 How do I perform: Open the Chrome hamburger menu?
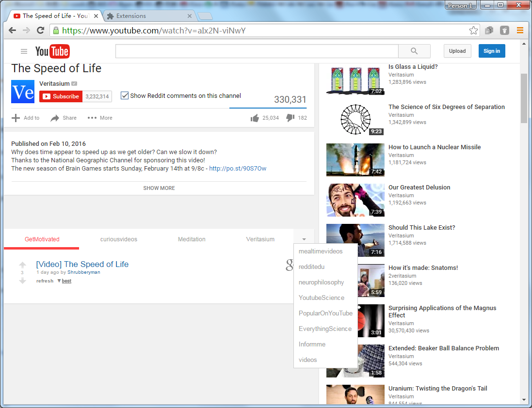pyautogui.click(x=520, y=31)
